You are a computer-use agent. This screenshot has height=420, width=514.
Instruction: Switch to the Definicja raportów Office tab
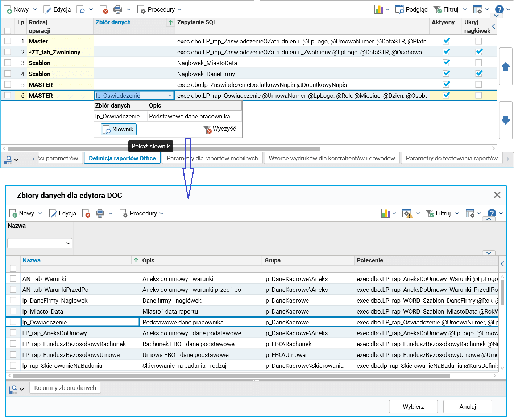pyautogui.click(x=123, y=158)
